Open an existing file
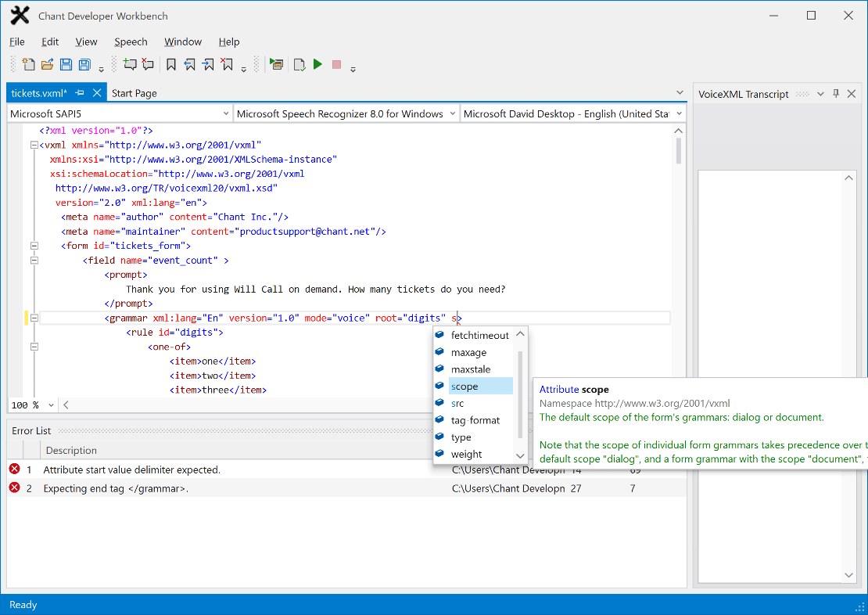 click(46, 64)
